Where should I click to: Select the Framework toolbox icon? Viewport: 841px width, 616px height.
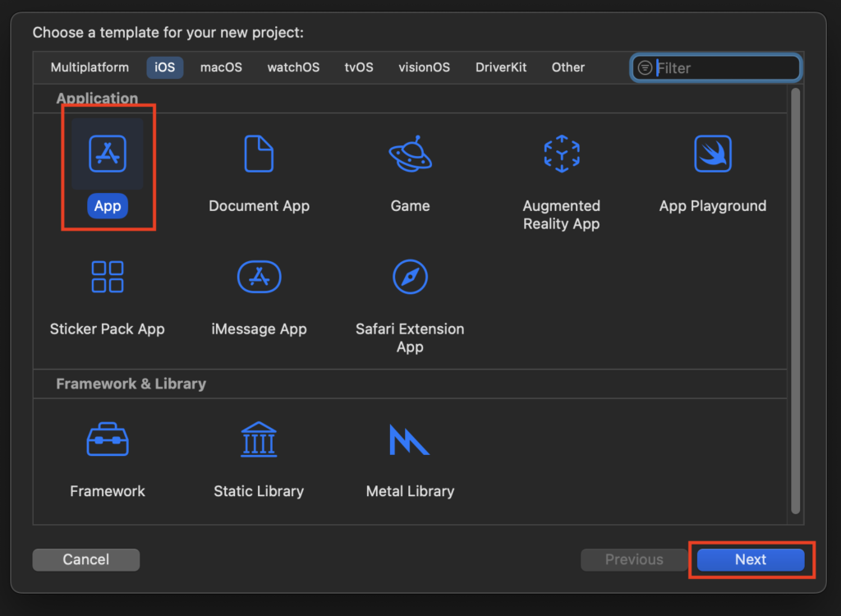click(108, 439)
